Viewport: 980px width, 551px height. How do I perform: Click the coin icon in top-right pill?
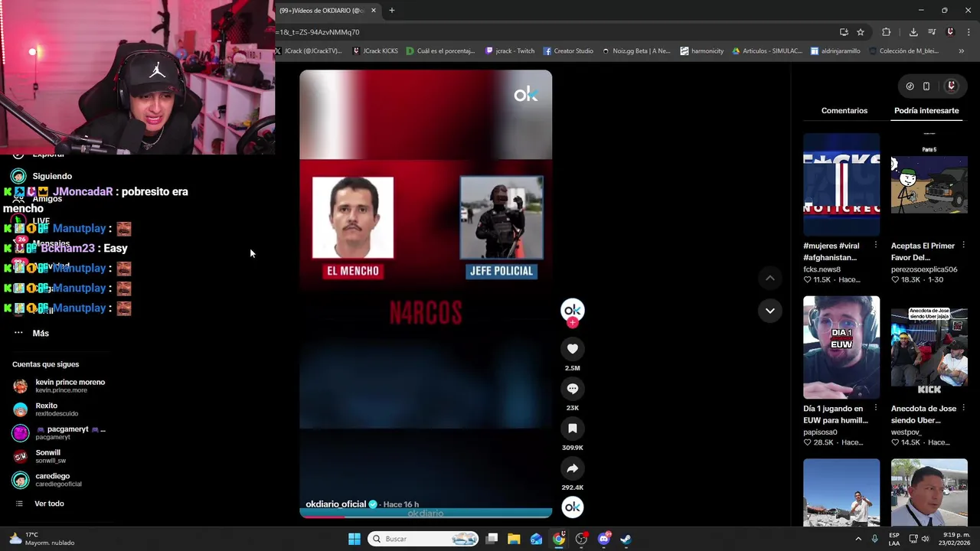(x=910, y=86)
